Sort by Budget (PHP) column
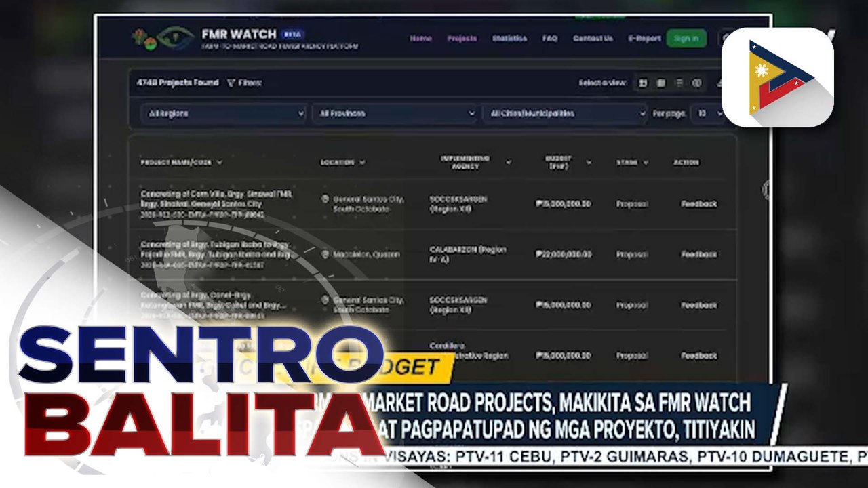The image size is (868, 488). 568,163
